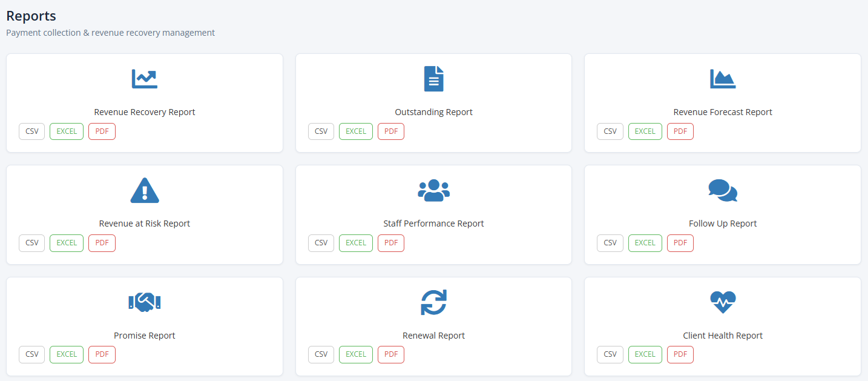
Task: Click the 'Client Health Report' title text
Action: [723, 336]
